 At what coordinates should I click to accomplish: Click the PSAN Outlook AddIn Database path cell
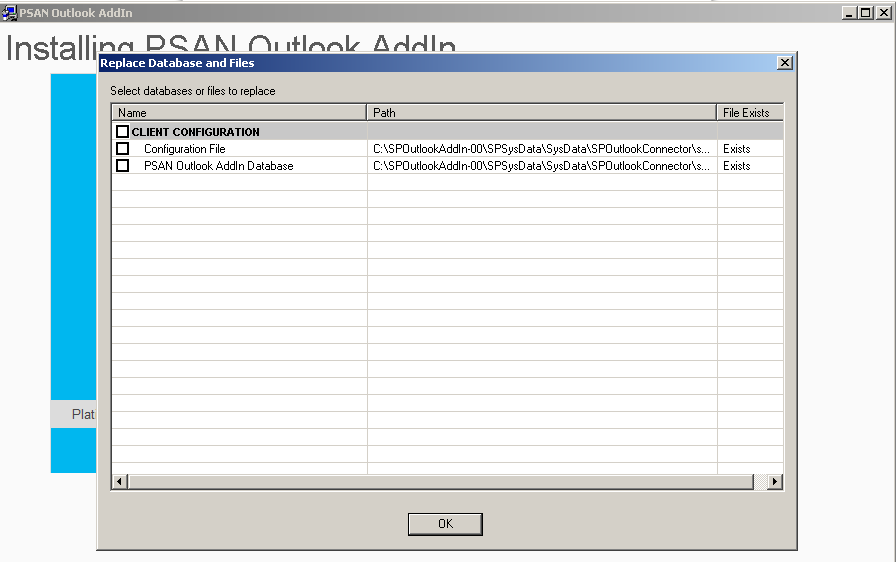click(542, 166)
